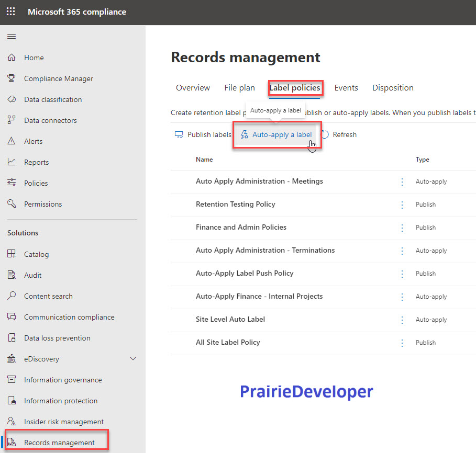Open more options for All Site Label Policy
The image size is (476, 453).
click(x=402, y=343)
